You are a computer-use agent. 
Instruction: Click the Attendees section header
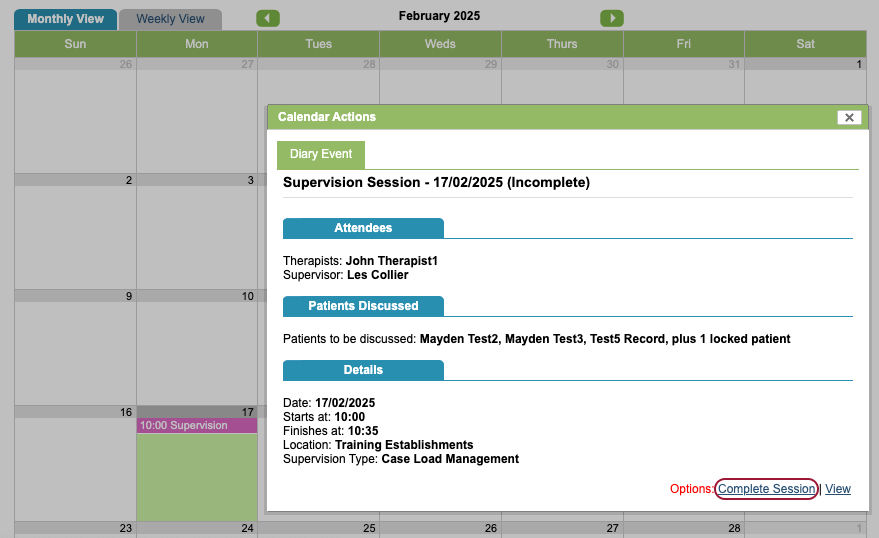[363, 228]
